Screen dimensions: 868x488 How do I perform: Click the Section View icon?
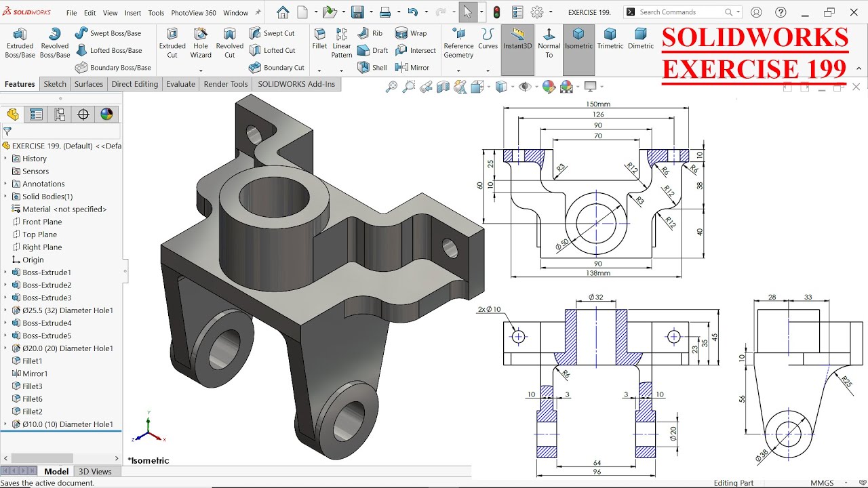pyautogui.click(x=443, y=87)
